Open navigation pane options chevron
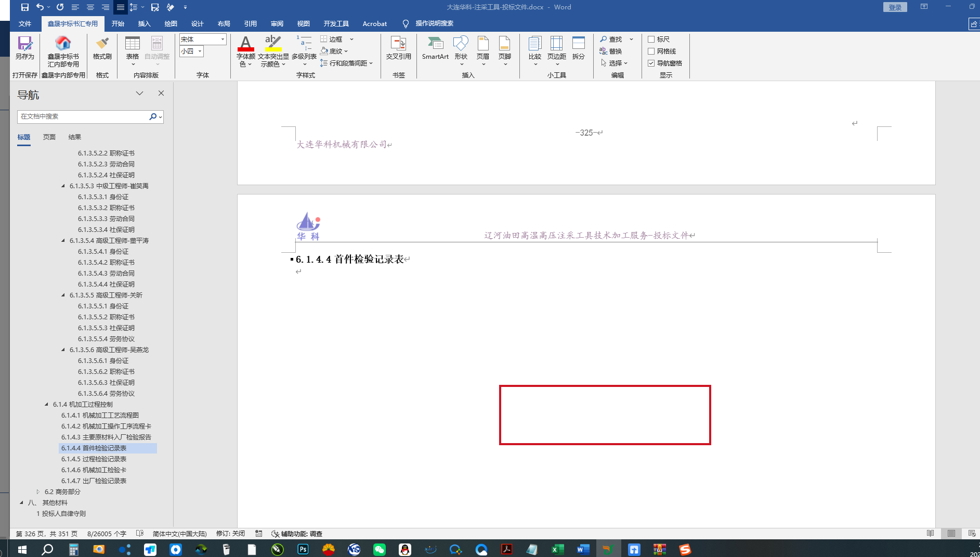Image resolution: width=980 pixels, height=557 pixels. pos(139,93)
